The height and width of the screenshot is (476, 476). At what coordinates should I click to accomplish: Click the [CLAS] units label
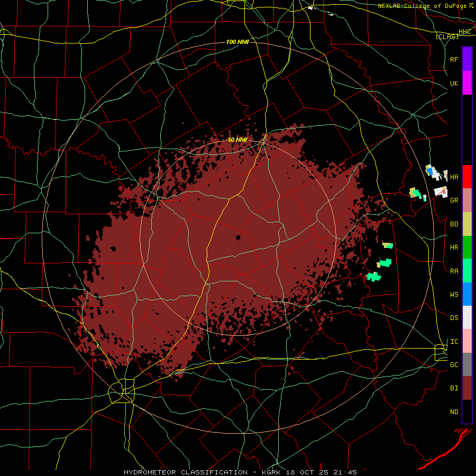pyautogui.click(x=447, y=36)
